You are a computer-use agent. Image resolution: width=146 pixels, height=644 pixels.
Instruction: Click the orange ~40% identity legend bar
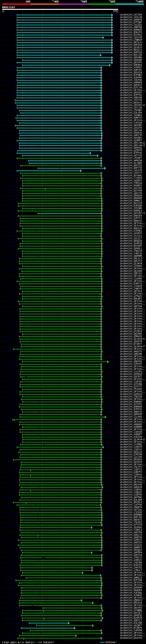45,4
